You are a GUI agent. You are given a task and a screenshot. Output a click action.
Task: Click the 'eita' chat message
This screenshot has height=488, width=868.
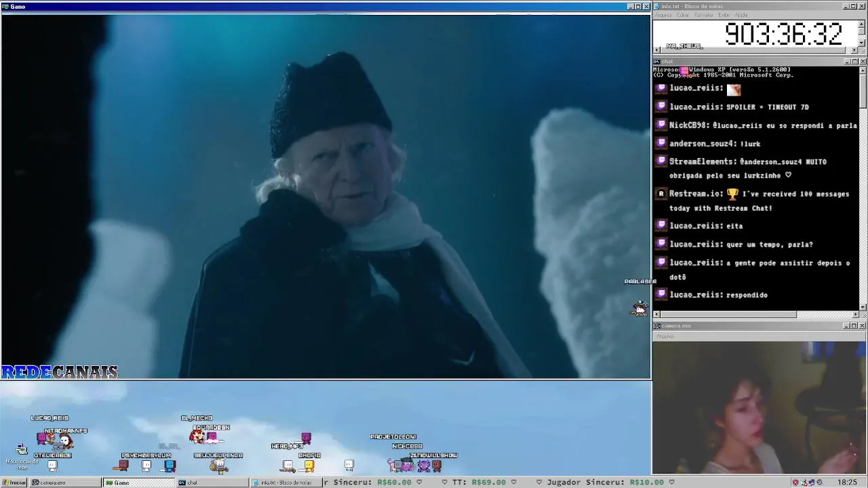[734, 226]
